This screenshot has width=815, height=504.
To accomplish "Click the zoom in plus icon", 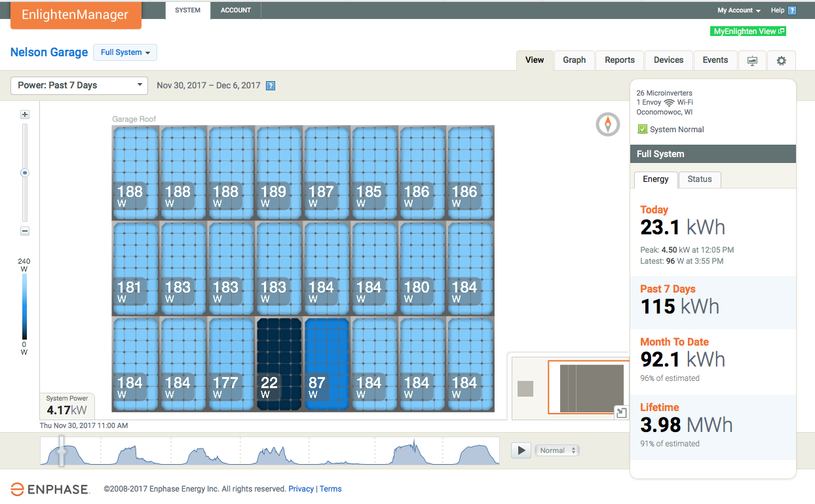I will (25, 115).
